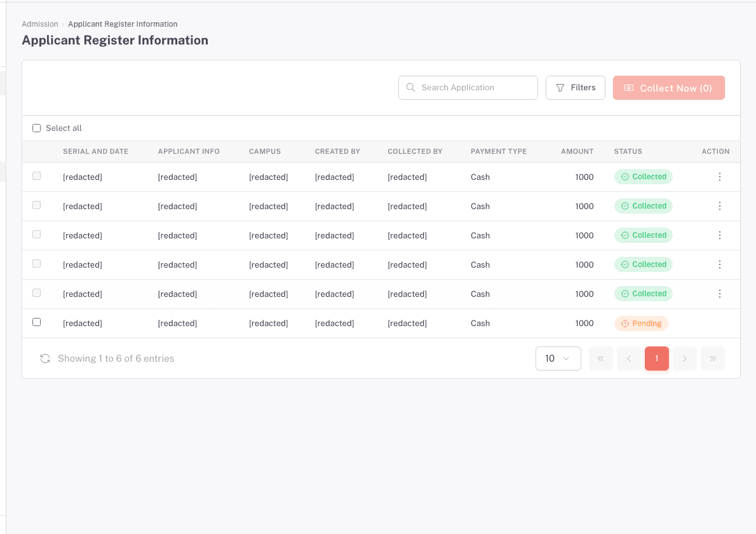The height and width of the screenshot is (534, 756).
Task: Click the Status column header
Action: coord(628,151)
